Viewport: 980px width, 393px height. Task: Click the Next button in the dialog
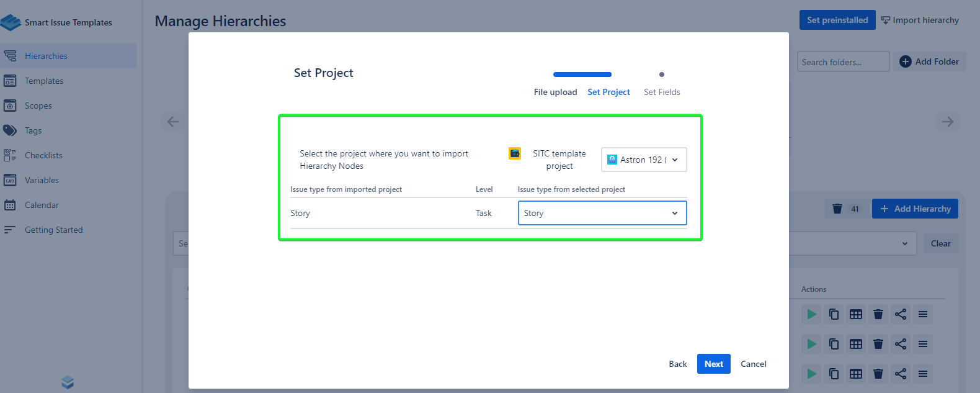(713, 364)
